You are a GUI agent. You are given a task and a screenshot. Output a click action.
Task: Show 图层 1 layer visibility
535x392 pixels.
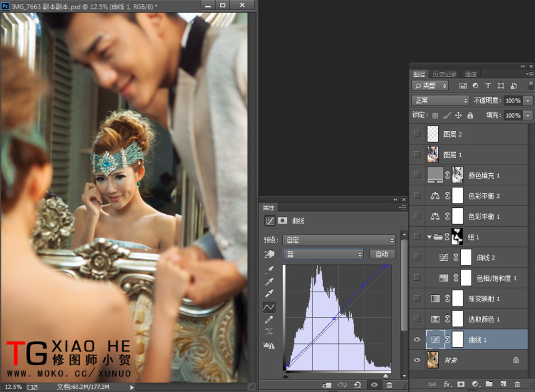[x=417, y=155]
